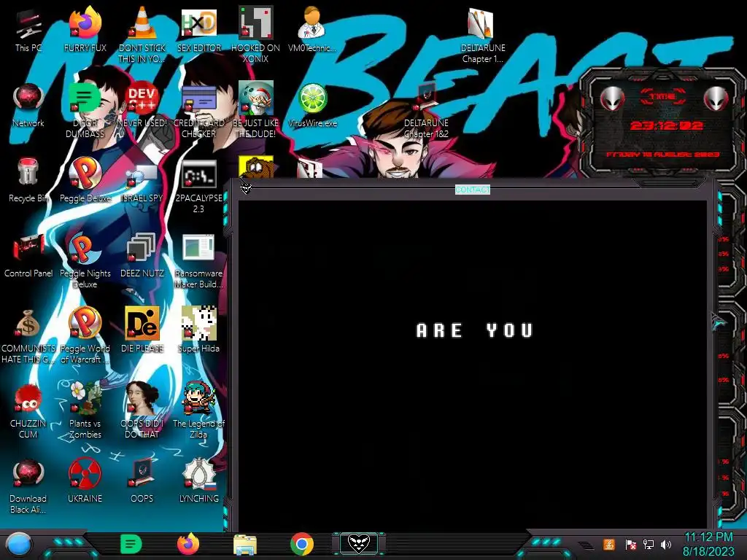Viewport: 747px width, 560px height.
Task: Launch Chrome from the taskbar
Action: [x=302, y=544]
